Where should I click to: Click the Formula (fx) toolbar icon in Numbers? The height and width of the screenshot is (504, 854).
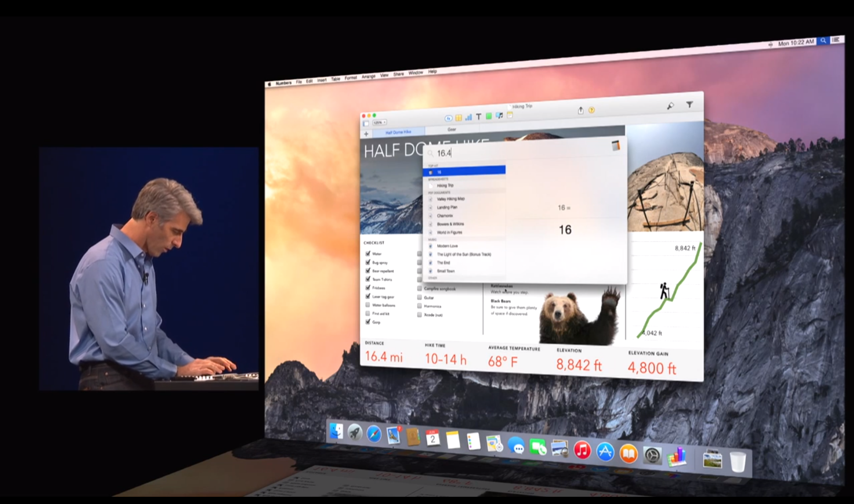[448, 118]
